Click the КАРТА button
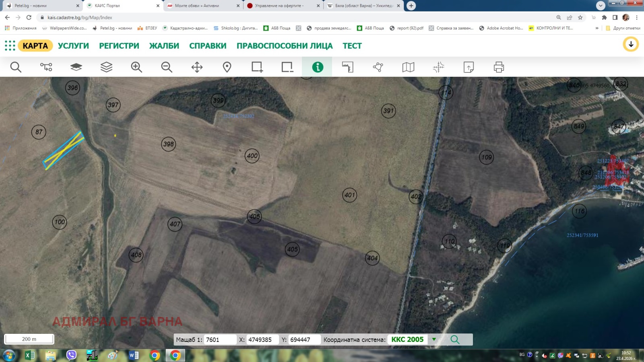Screen dimensions: 644x362 point(35,46)
